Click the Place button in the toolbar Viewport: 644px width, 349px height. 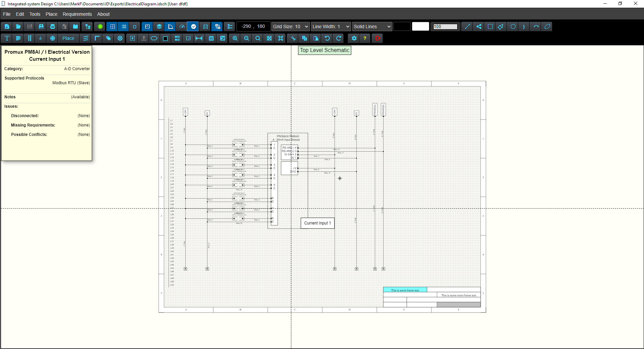point(68,38)
